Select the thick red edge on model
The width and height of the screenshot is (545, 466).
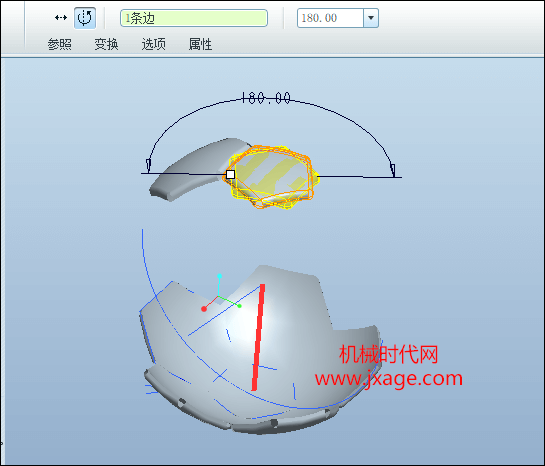pos(258,337)
